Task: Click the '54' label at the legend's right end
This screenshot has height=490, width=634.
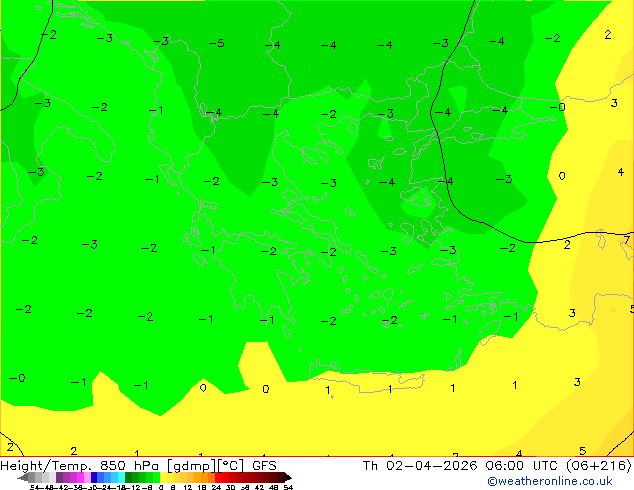Action: [x=288, y=488]
